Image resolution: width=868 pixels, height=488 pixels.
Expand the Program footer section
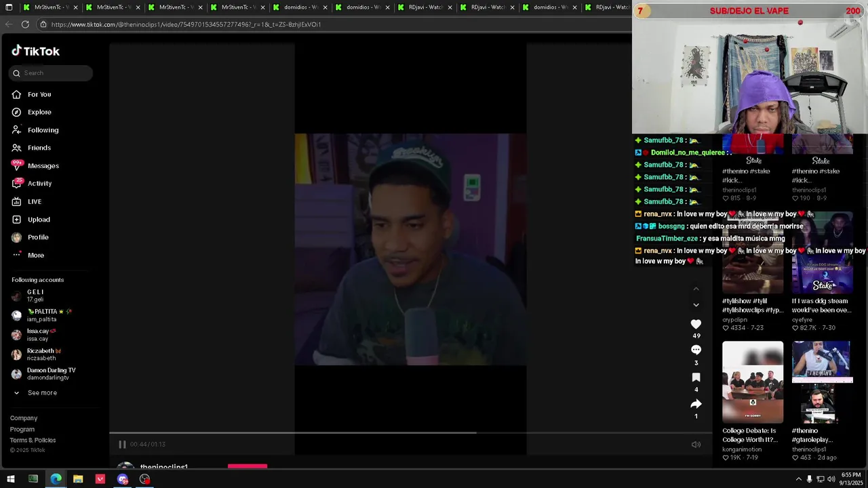(22, 429)
